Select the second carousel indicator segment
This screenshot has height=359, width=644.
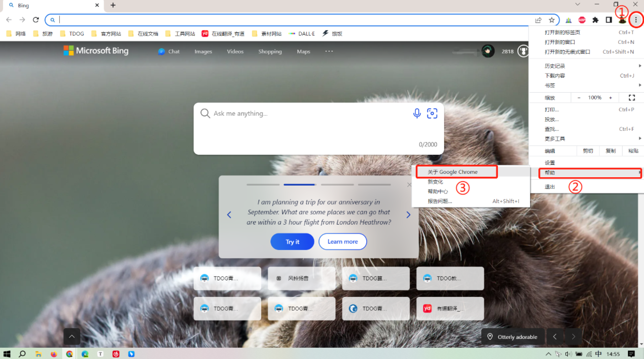(299, 184)
